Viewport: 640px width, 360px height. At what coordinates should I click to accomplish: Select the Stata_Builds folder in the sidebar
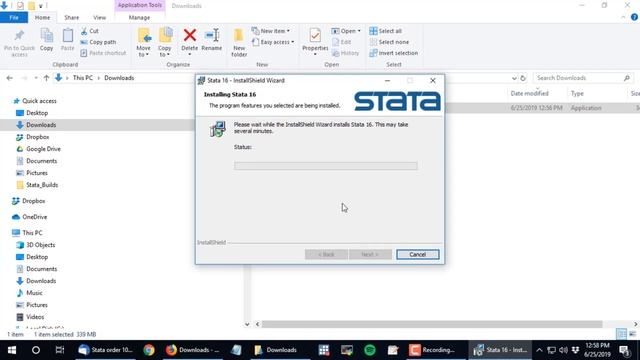(42, 185)
